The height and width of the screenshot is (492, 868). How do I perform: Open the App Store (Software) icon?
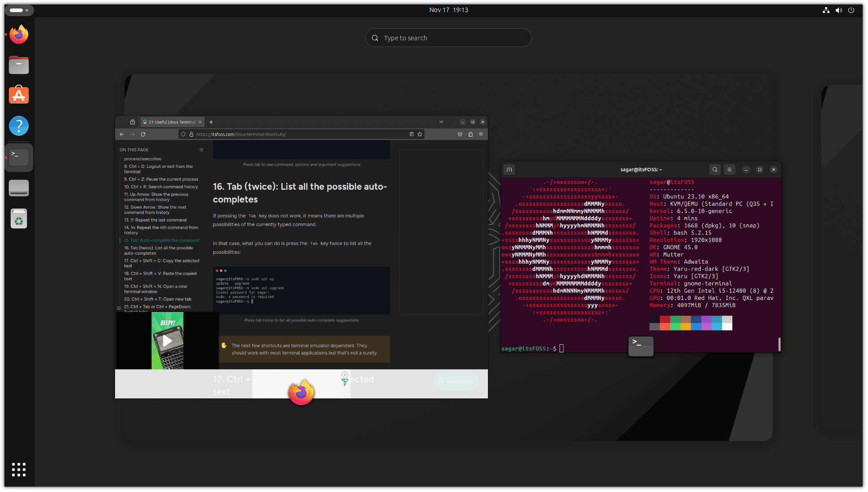click(18, 95)
